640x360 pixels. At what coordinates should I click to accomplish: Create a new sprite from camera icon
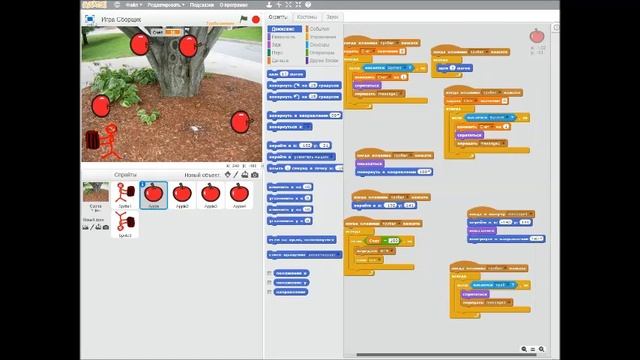[255, 175]
